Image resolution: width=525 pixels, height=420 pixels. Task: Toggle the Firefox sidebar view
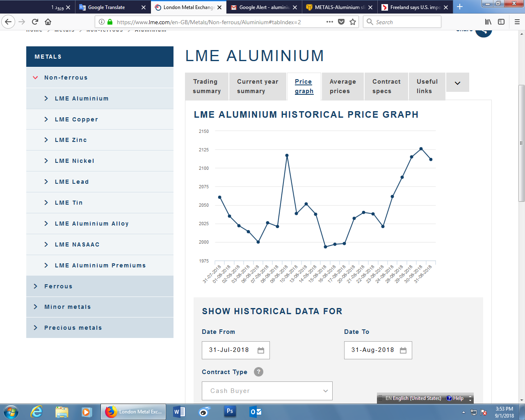(x=501, y=22)
